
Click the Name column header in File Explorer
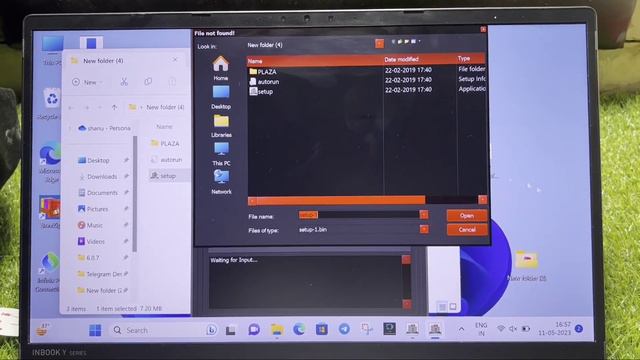pos(164,127)
